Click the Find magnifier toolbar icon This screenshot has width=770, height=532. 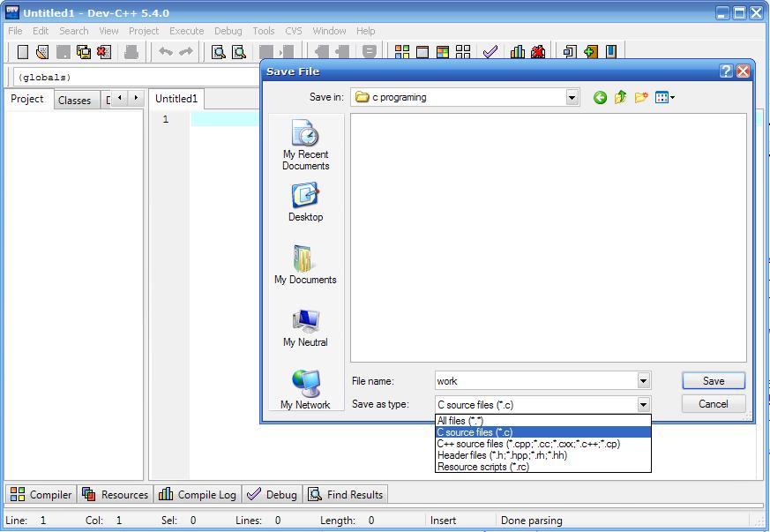(x=218, y=51)
